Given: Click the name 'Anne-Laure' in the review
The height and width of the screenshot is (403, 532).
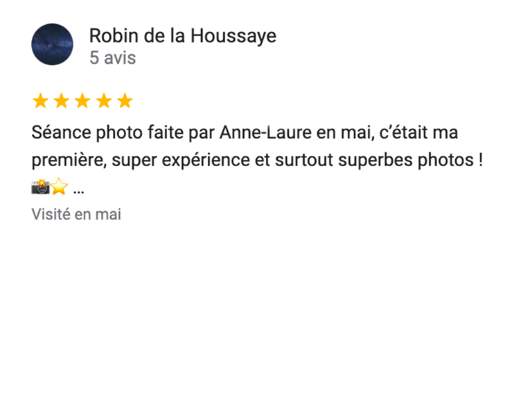Looking at the screenshot, I should click(265, 132).
